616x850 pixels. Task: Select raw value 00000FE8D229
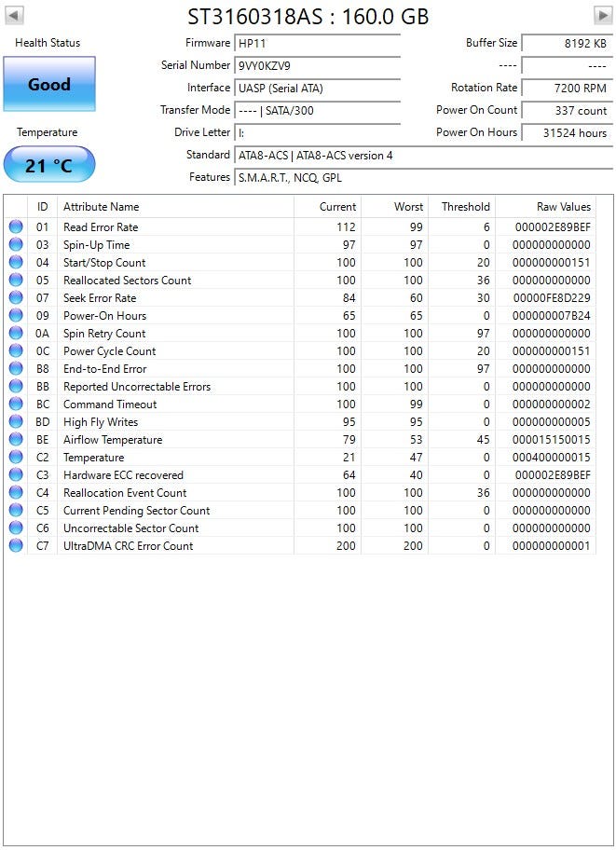[x=552, y=298]
